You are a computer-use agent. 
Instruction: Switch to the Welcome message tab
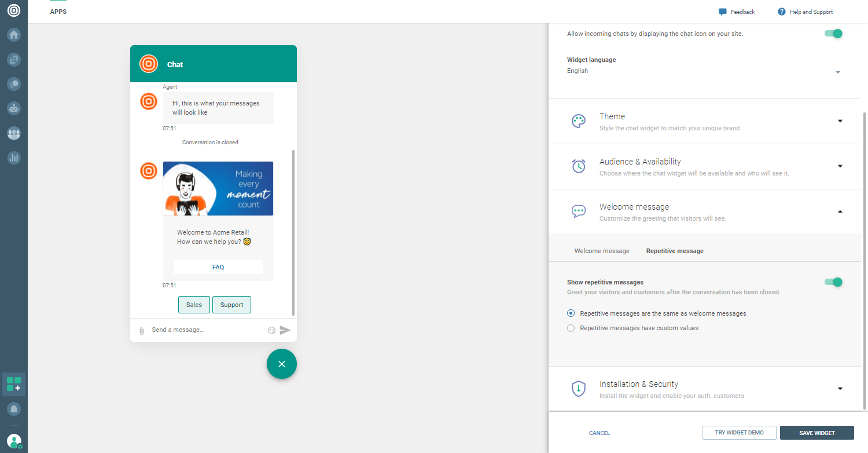click(602, 251)
